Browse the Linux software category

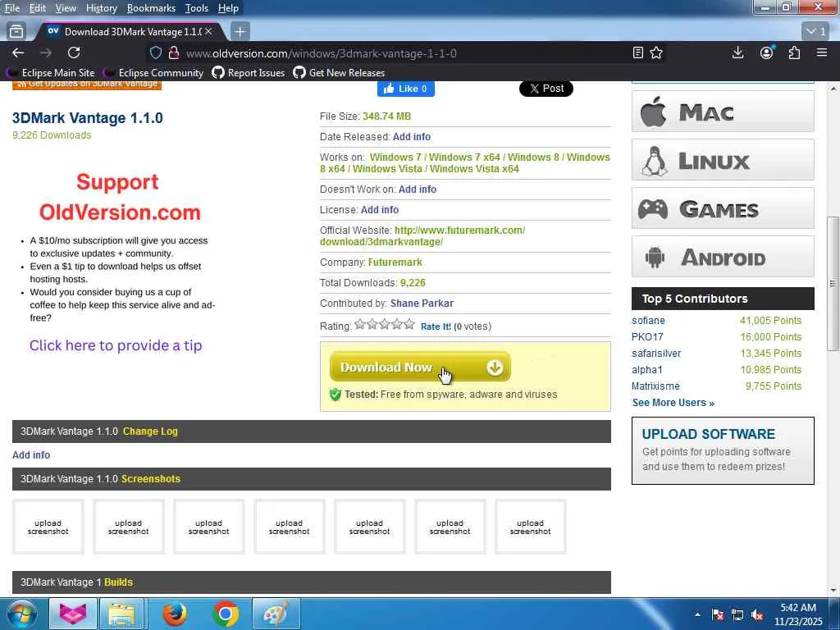coord(723,160)
